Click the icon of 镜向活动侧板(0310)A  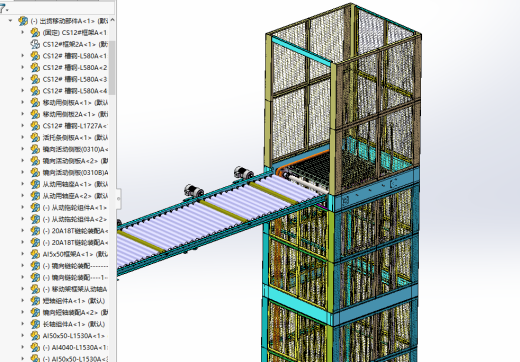[x=35, y=149]
